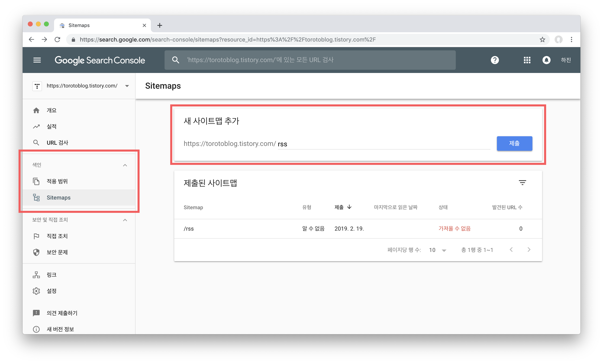Open the 의견 제출하기 feedback link
Screen dimensions: 603x364
coord(62,313)
